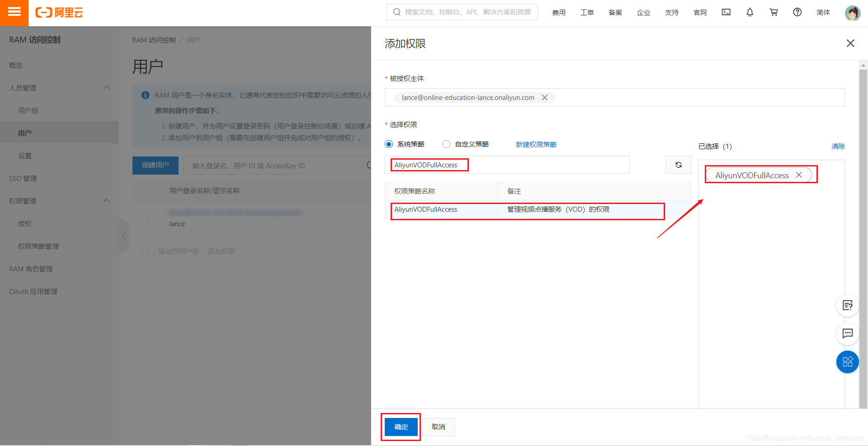This screenshot has width=868, height=446.
Task: Select the AliyunVODFullAccess policy row
Action: pyautogui.click(x=538, y=209)
